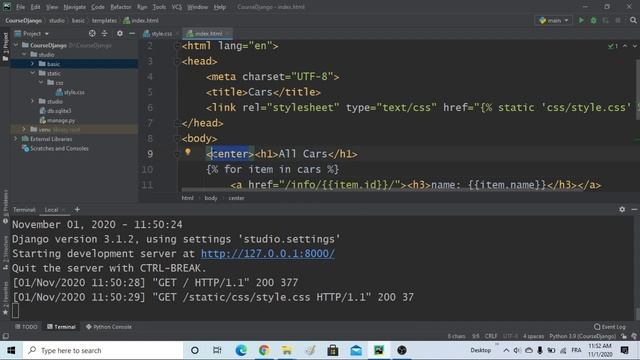This screenshot has height=360, width=640.
Task: Click the read-only lock icon in status bar
Action: pyautogui.click(x=624, y=336)
